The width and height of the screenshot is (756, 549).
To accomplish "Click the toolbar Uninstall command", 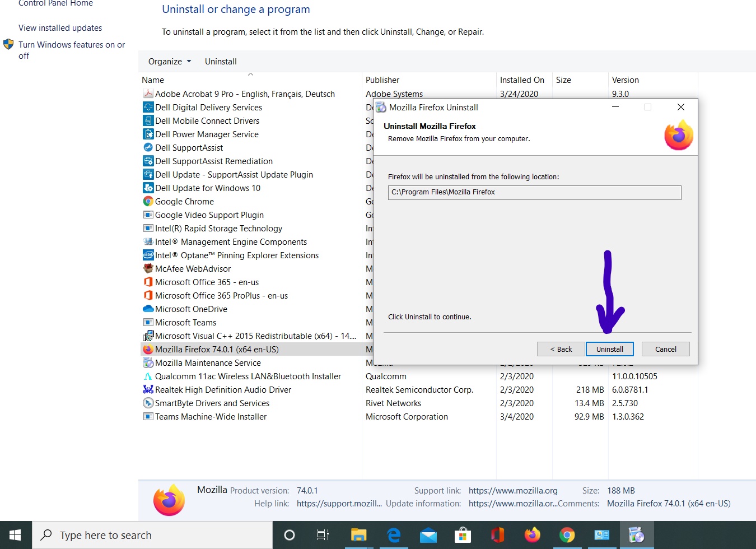I will click(221, 62).
